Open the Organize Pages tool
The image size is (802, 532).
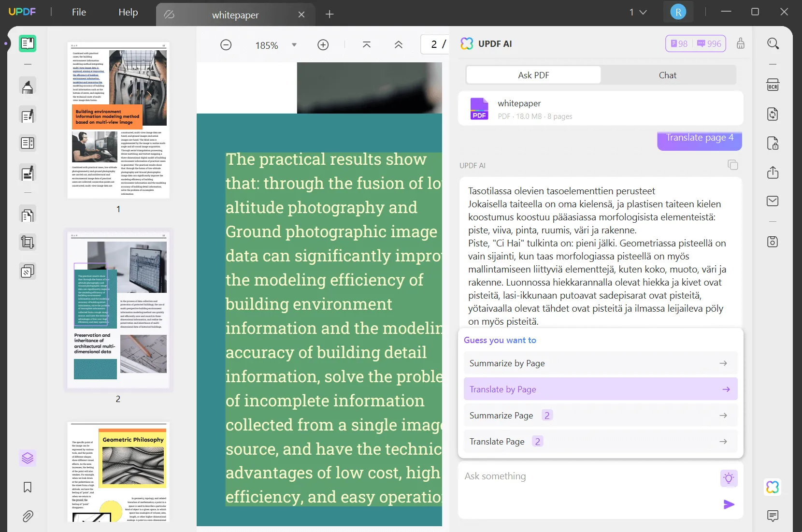coord(28,215)
